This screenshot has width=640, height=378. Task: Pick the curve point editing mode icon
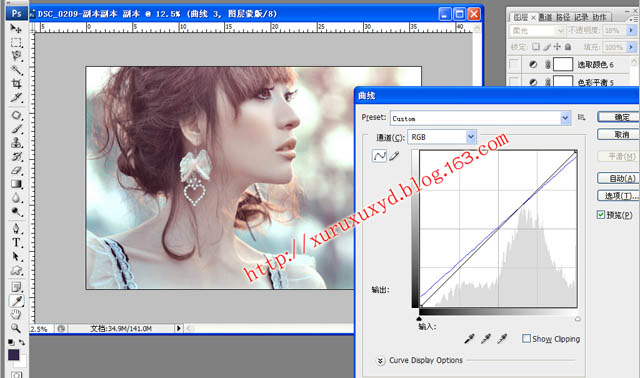click(380, 156)
